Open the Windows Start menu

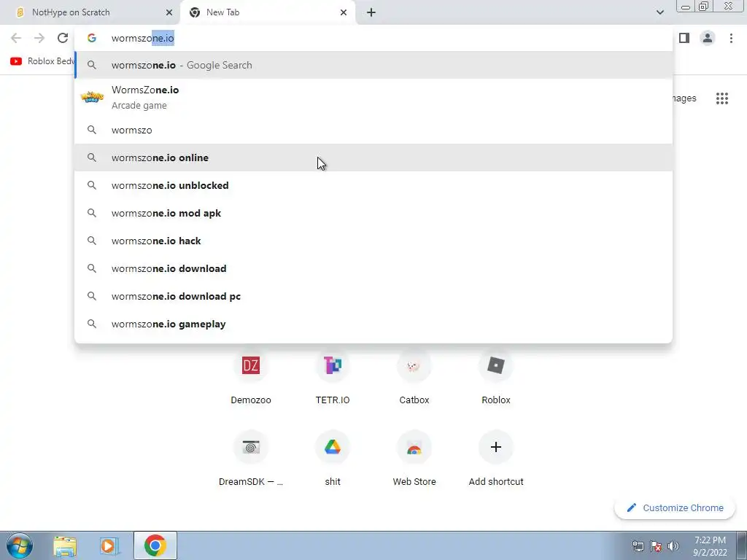click(x=20, y=545)
